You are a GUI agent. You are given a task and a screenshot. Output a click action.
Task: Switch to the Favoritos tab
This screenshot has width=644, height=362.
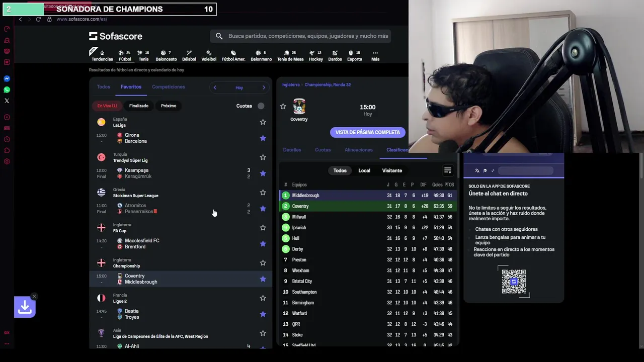pyautogui.click(x=131, y=87)
